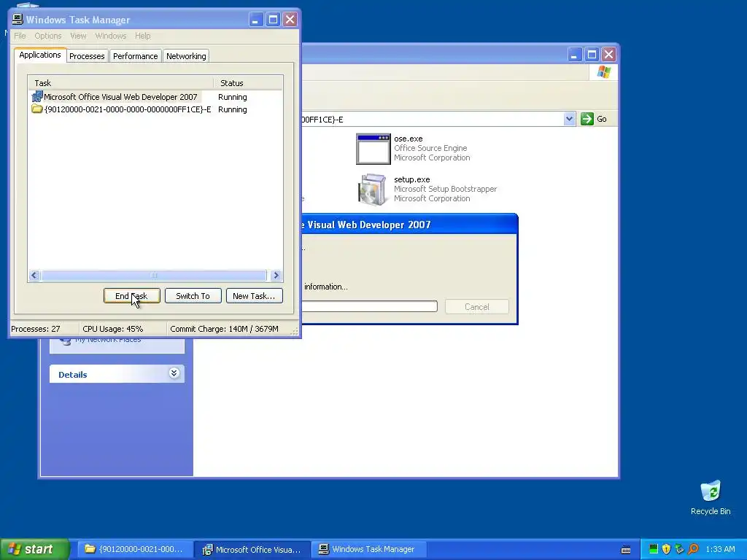Click the right arrow of the task list scrollbar
Viewport: 747px width, 560px height.
click(x=276, y=275)
